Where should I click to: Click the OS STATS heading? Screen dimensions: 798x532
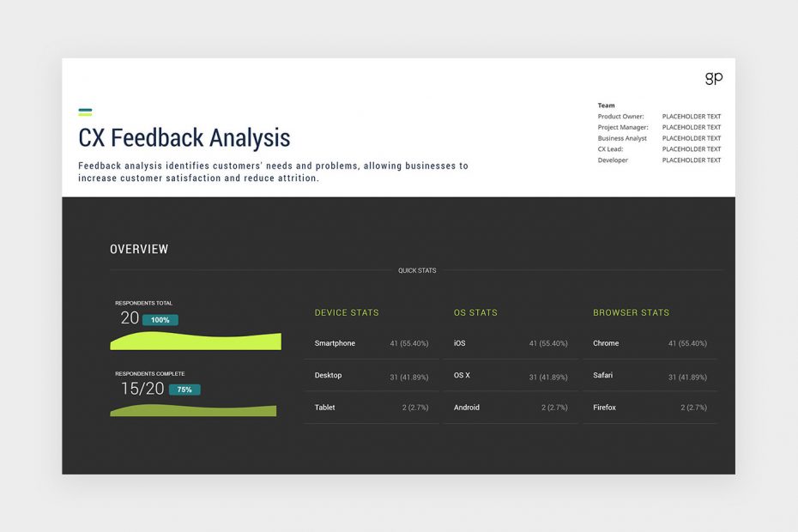tap(475, 312)
